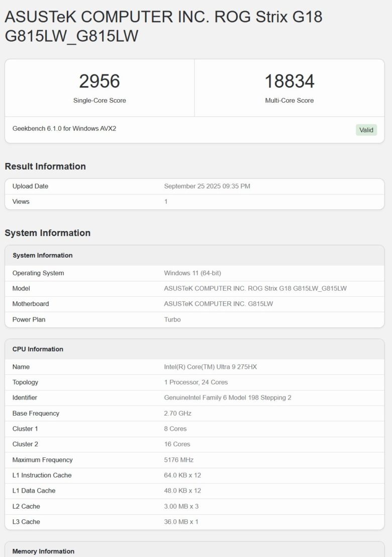Click the Power Plan label
This screenshot has height=557, width=392.
[x=29, y=320]
